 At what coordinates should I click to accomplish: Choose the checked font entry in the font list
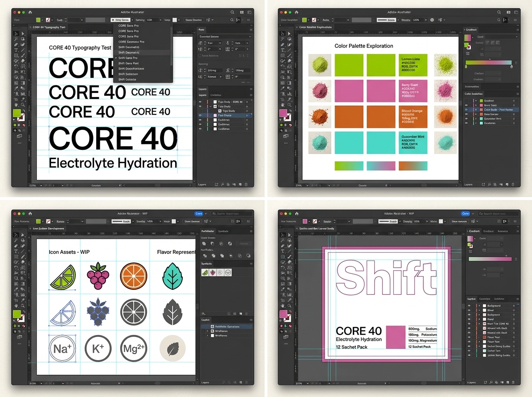point(128,58)
